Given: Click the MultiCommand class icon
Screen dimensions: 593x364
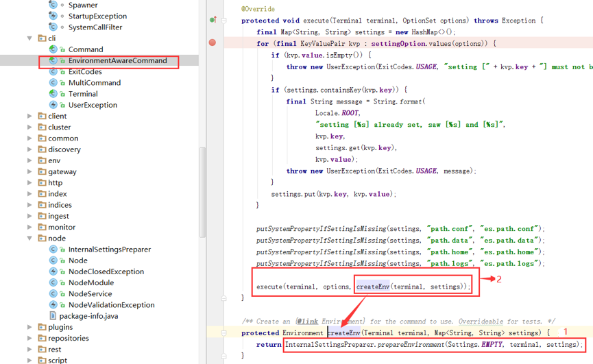Looking at the screenshot, I should 53,82.
